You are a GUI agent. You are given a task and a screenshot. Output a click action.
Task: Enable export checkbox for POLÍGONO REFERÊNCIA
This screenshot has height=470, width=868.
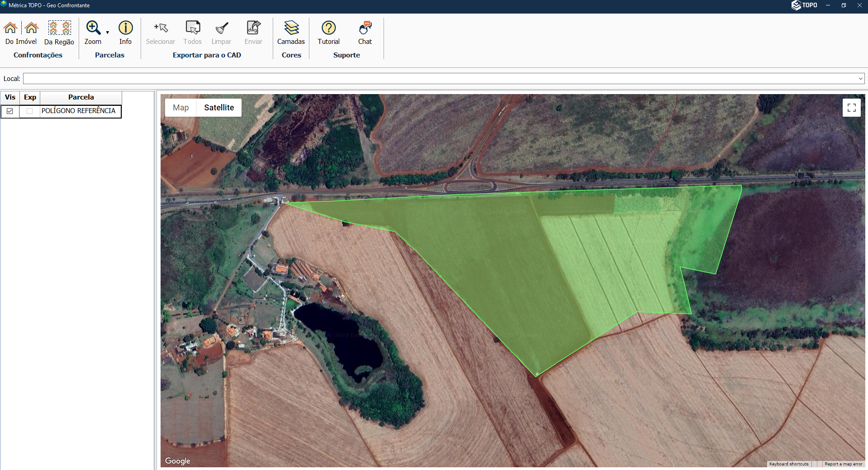[x=30, y=111]
